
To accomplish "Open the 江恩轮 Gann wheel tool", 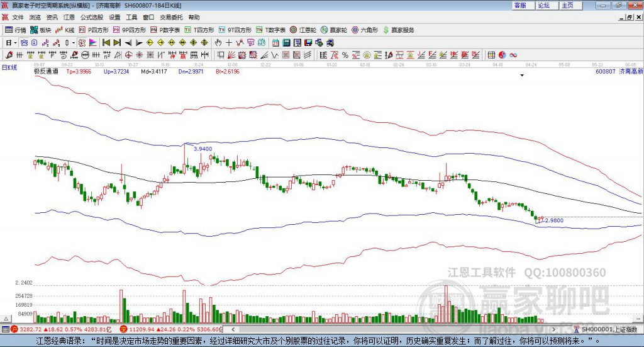I will pos(303,30).
